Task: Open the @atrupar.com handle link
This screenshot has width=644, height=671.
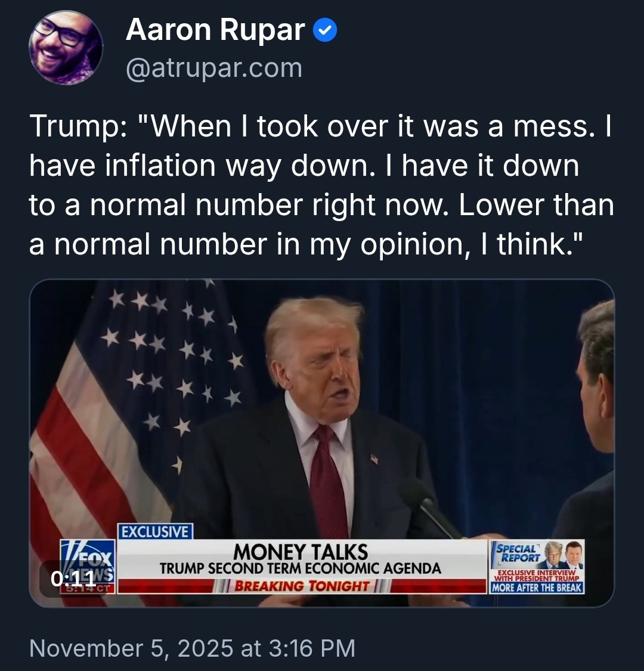Action: pyautogui.click(x=214, y=68)
